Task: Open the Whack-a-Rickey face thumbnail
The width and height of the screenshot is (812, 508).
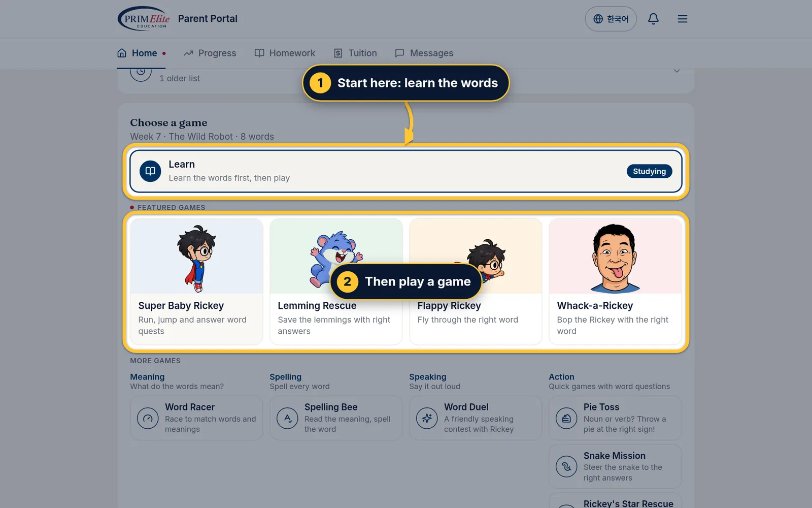Action: 615,257
